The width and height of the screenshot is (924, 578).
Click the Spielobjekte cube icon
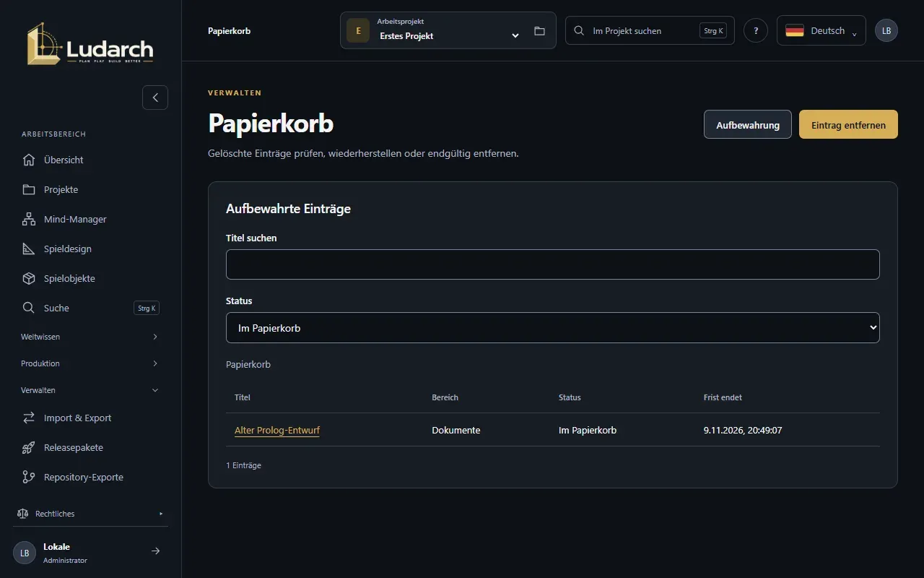pyautogui.click(x=29, y=278)
